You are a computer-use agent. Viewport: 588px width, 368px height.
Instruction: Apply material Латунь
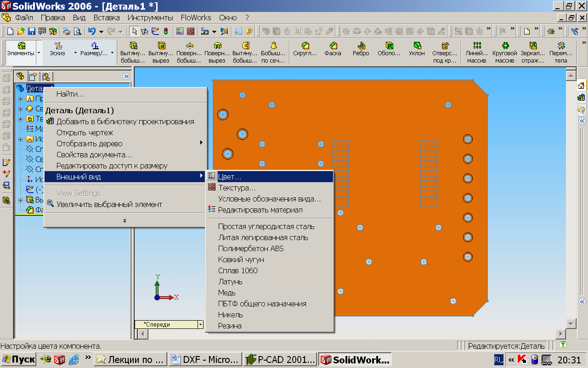click(269, 282)
